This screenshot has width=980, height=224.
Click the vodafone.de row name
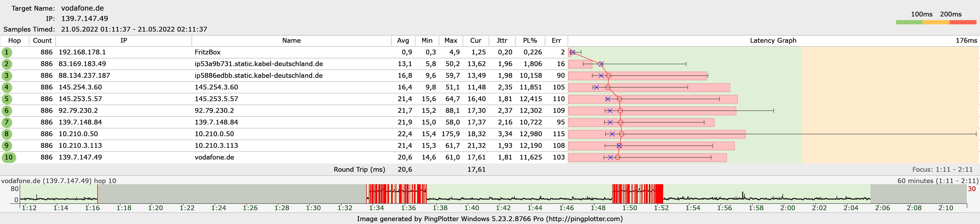click(x=214, y=157)
